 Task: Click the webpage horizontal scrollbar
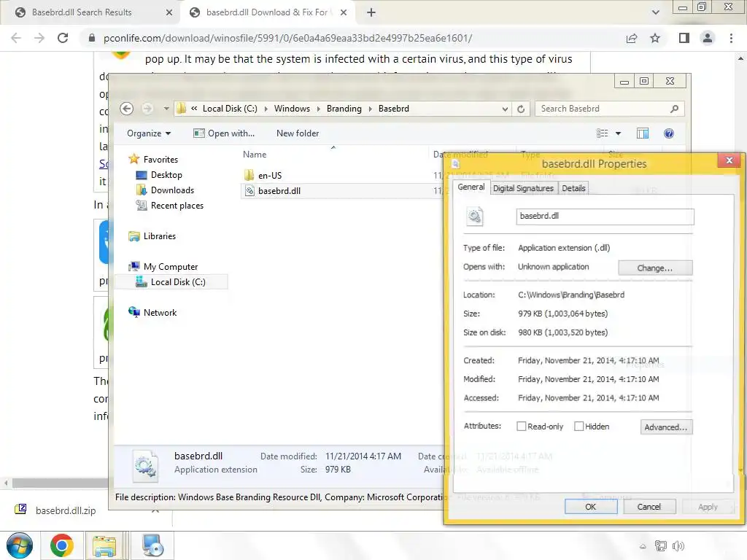60,483
